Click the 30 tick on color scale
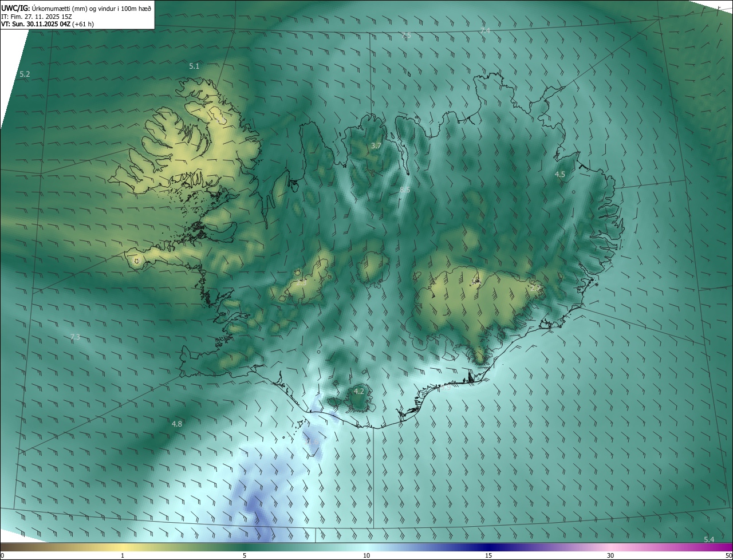Image resolution: width=733 pixels, height=560 pixels. point(610,555)
